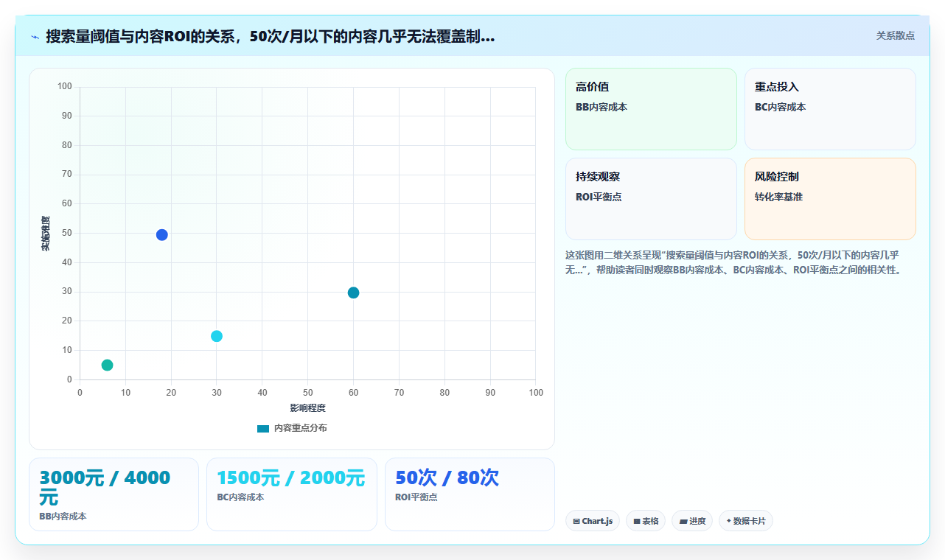Screen dimensions: 945x560
Task: Click the 100 label on the y-axis
Action: coord(65,87)
